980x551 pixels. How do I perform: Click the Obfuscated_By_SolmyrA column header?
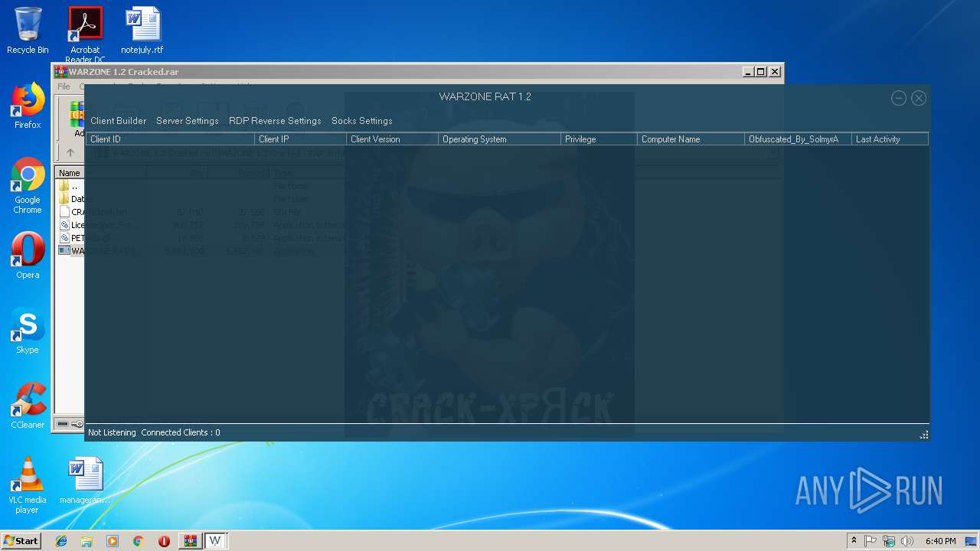[798, 139]
